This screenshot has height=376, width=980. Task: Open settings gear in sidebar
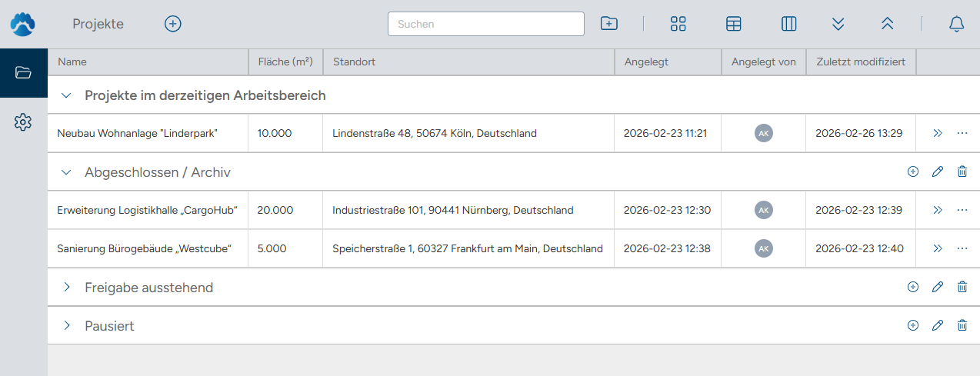(23, 121)
